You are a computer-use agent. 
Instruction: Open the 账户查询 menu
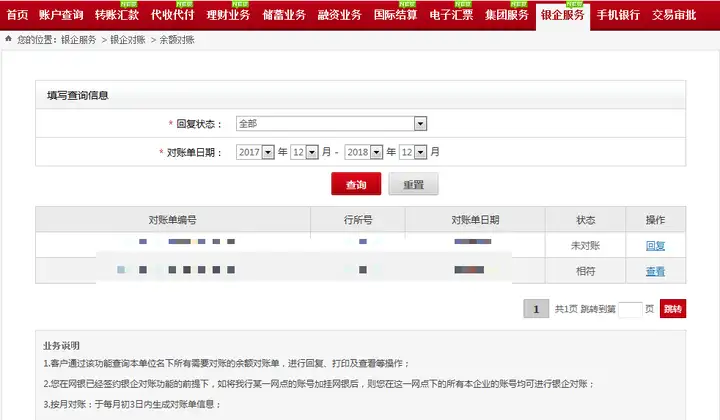coord(61,15)
